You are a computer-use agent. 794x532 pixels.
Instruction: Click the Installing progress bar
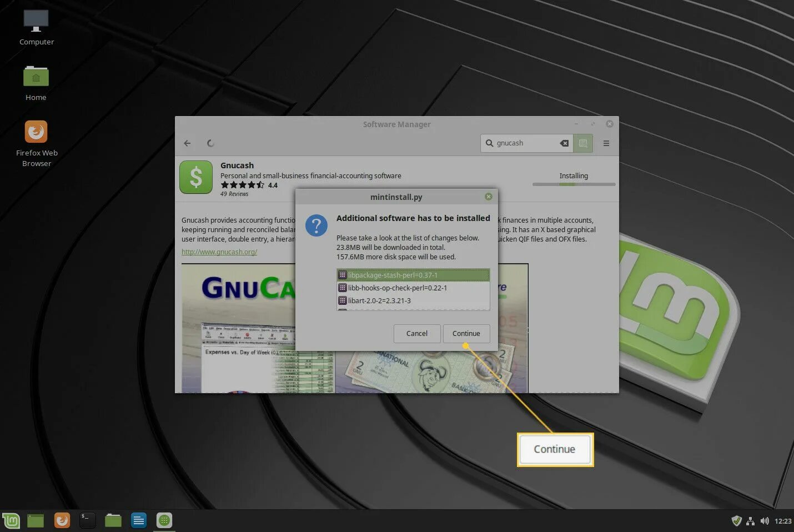[x=574, y=184]
